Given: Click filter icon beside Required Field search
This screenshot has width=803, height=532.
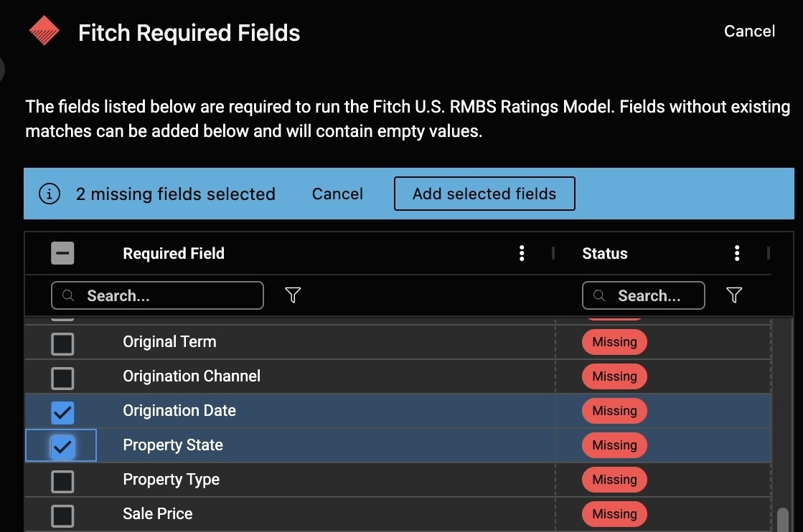Looking at the screenshot, I should pos(293,295).
